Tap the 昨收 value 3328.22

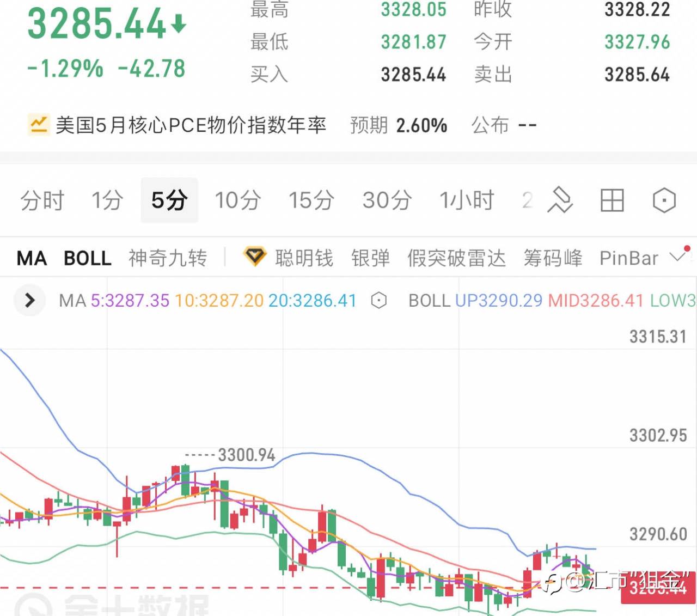point(637,9)
